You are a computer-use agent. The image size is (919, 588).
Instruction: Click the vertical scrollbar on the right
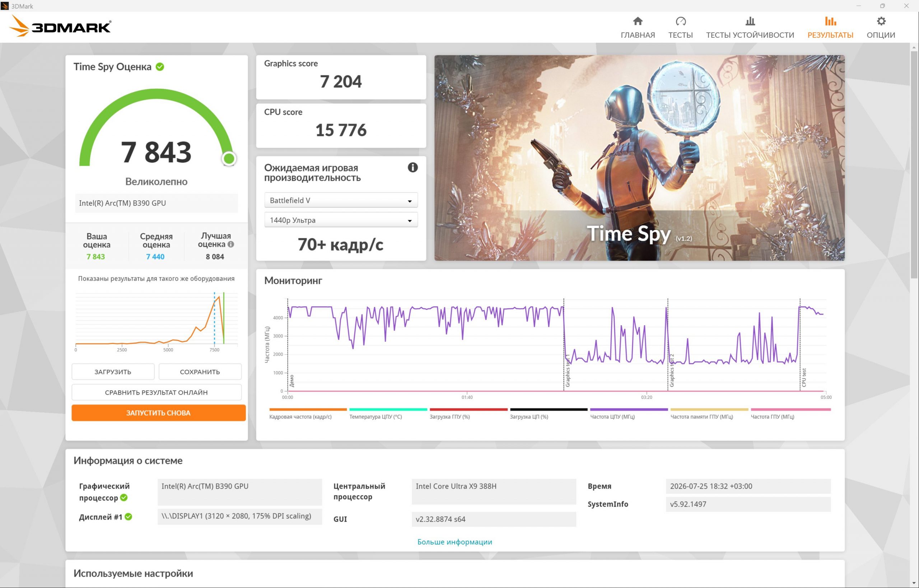tap(914, 164)
